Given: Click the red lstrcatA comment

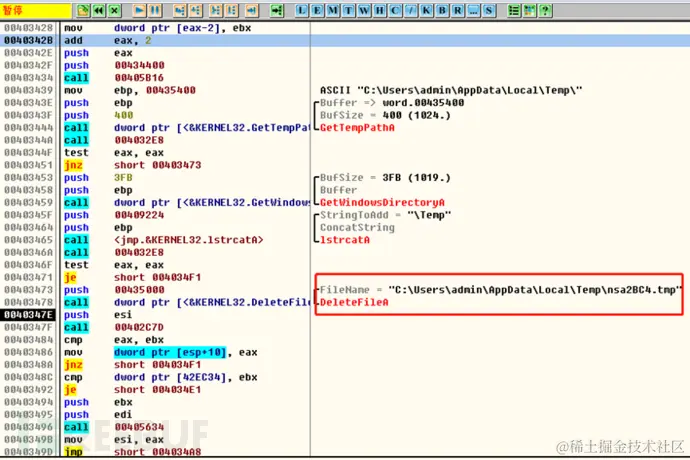Looking at the screenshot, I should pos(345,240).
